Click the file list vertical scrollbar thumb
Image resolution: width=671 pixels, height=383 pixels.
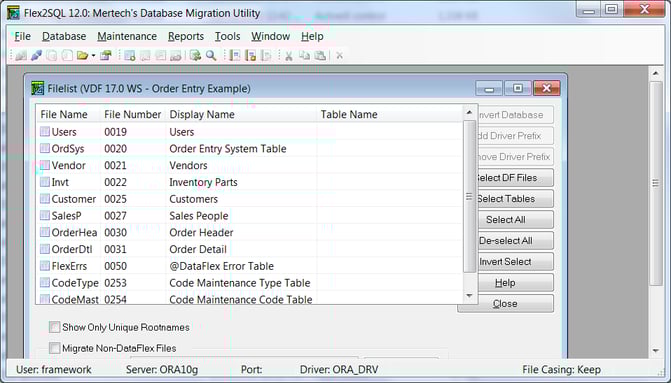coord(469,196)
